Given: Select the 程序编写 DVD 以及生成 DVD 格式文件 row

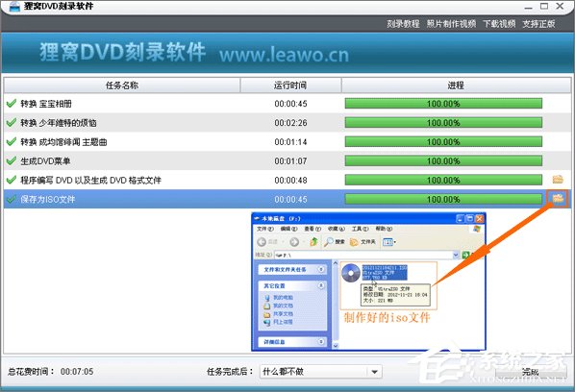Looking at the screenshot, I should click(x=287, y=180).
